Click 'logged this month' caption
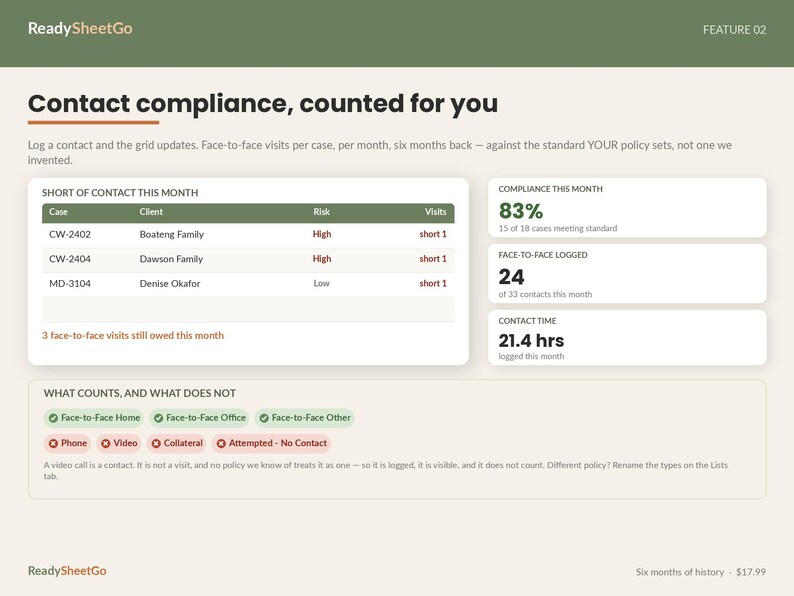The height and width of the screenshot is (596, 794). (x=531, y=356)
